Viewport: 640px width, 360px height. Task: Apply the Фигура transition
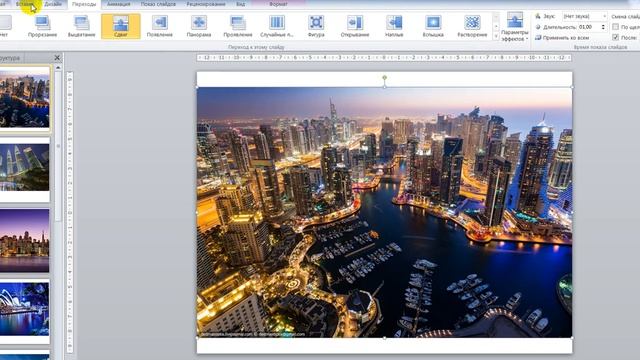(x=316, y=27)
